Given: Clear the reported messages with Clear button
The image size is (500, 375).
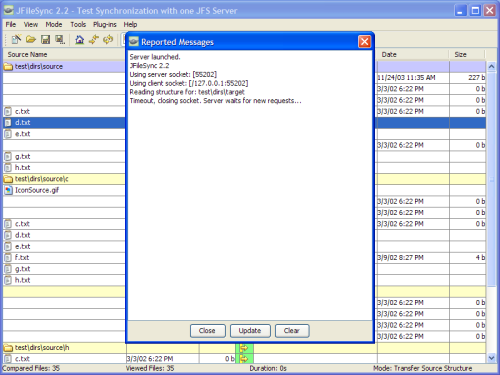Looking at the screenshot, I should (x=292, y=331).
